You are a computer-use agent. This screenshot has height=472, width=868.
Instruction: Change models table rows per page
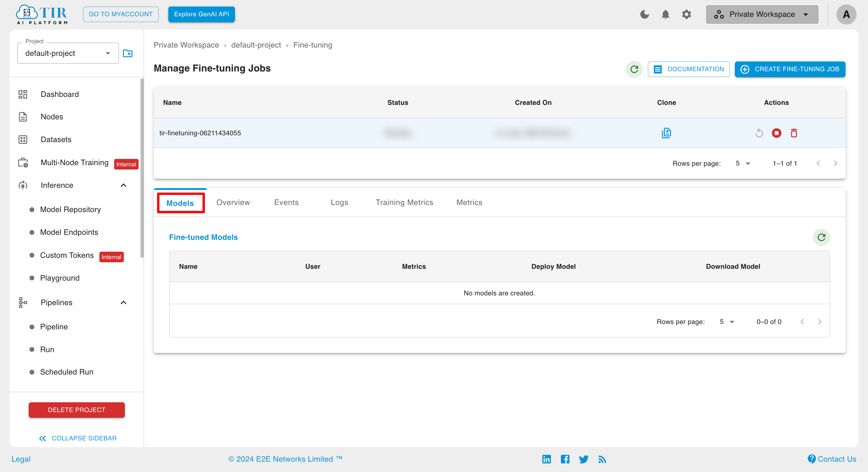tap(727, 322)
